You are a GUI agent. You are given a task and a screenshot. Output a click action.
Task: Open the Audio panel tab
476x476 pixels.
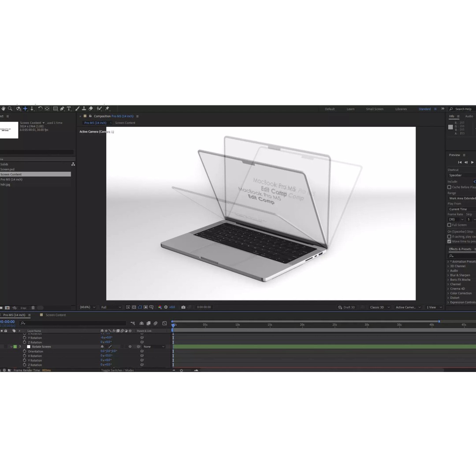[469, 116]
